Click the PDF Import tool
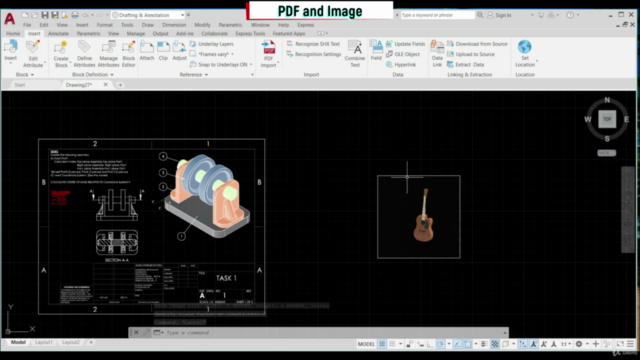This screenshot has width=640, height=360. point(269,54)
